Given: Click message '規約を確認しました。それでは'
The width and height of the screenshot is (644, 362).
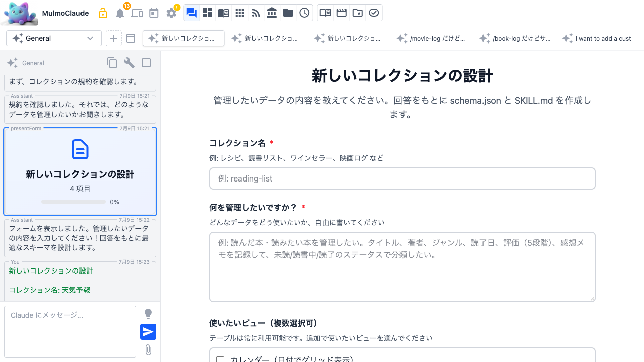Looking at the screenshot, I should pos(80,109).
